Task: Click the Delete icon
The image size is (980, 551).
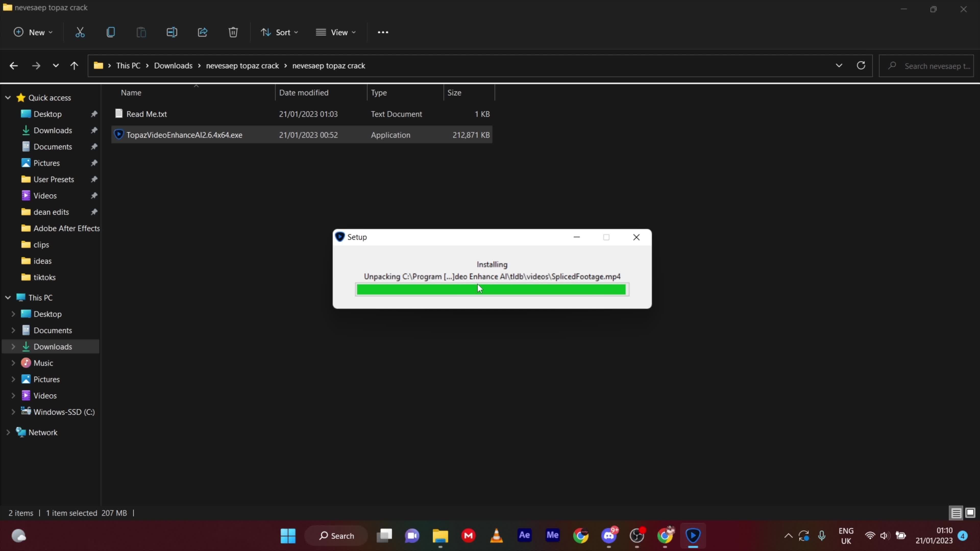Action: [233, 32]
